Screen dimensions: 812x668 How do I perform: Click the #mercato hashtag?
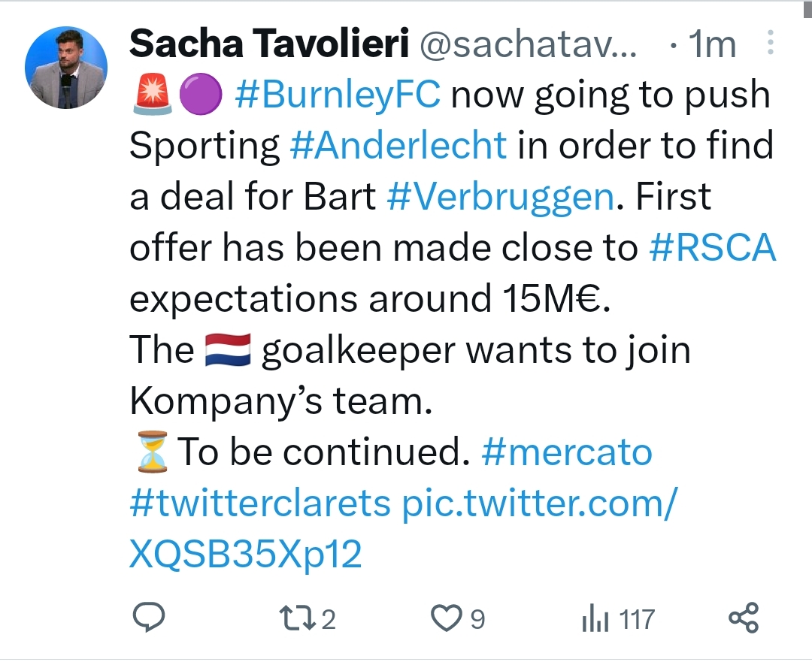[x=566, y=452]
